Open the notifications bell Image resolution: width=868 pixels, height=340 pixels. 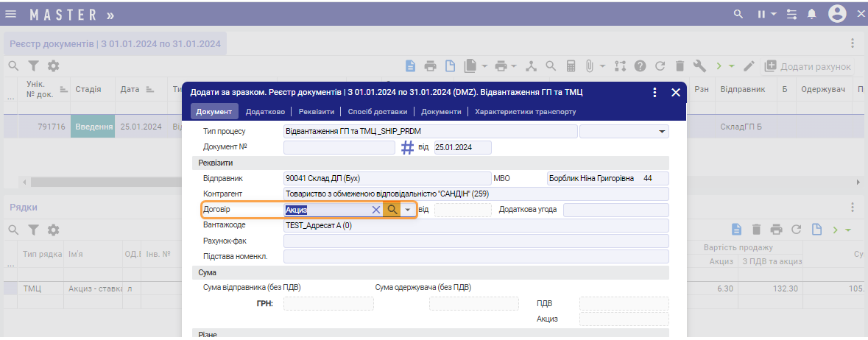(x=812, y=14)
